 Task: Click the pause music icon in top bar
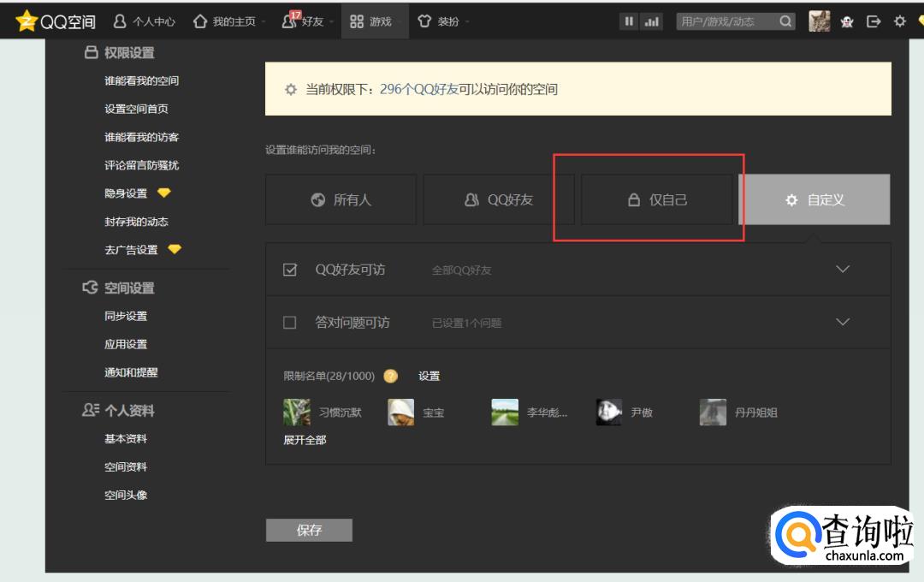click(629, 21)
